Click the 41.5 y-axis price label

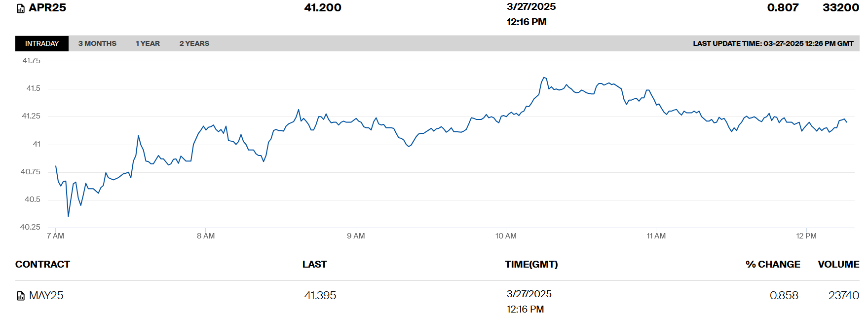(x=33, y=88)
